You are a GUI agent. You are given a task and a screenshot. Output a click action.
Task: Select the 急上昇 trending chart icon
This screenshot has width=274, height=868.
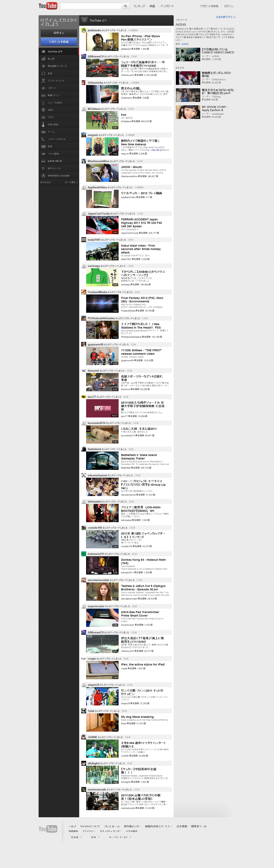click(x=43, y=59)
